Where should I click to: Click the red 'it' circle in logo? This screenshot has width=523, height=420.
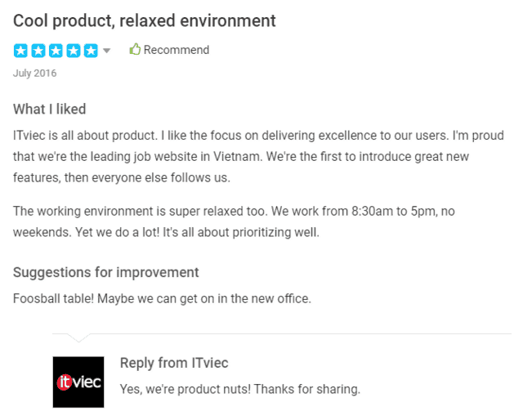[65, 382]
